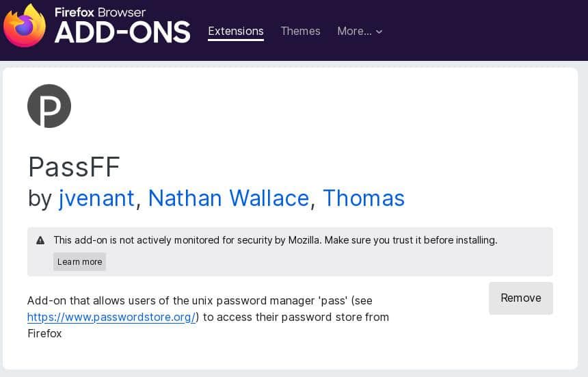Click the 'Firefox' word ending the description
This screenshot has width=588, height=377.
pos(44,333)
